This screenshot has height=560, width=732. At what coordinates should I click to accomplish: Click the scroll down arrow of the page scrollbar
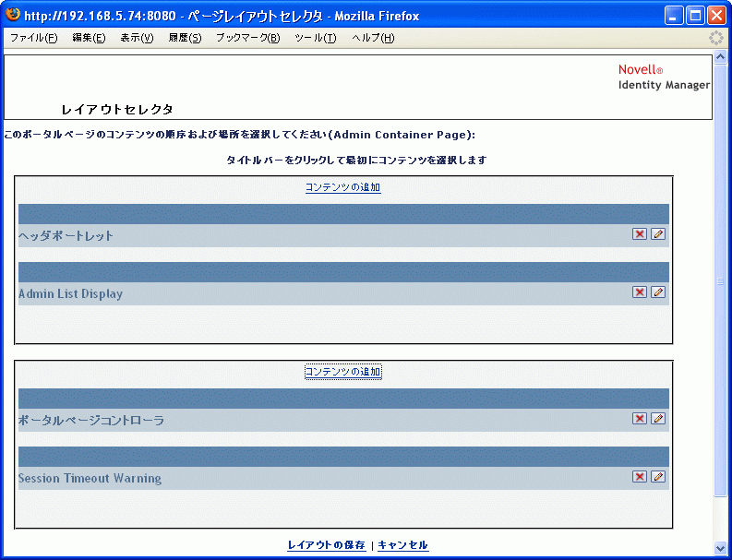pos(720,547)
